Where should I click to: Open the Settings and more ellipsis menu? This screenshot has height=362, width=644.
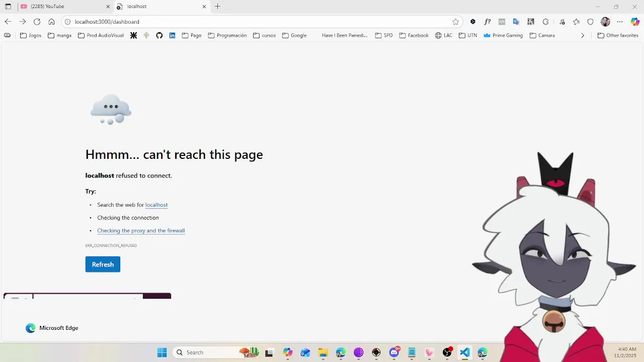[x=620, y=22]
